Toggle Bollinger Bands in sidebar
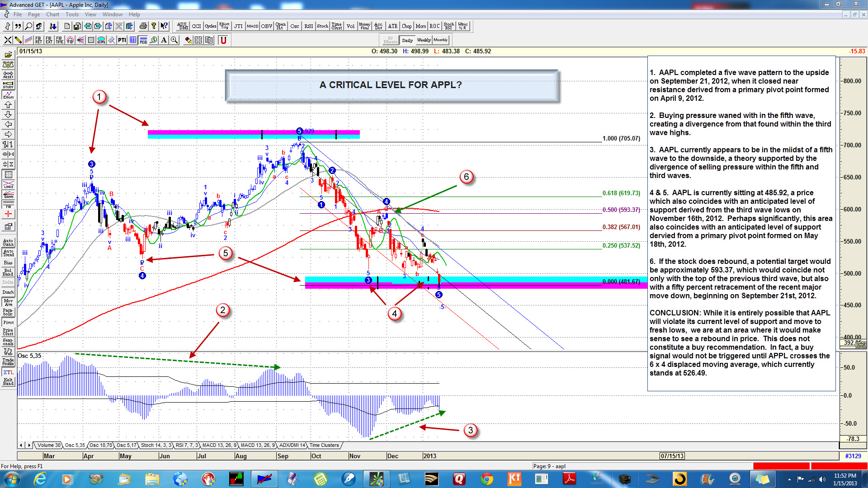This screenshot has width=868, height=488. (8, 272)
